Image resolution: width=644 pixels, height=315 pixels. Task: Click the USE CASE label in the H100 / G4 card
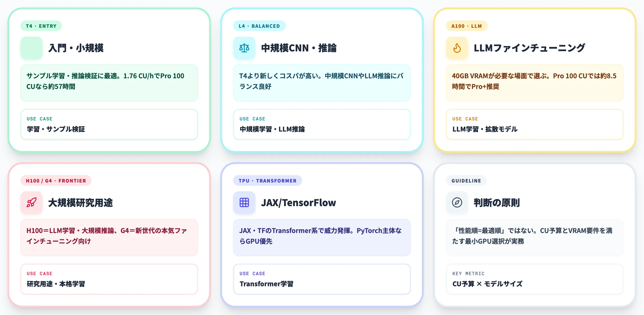click(x=40, y=274)
